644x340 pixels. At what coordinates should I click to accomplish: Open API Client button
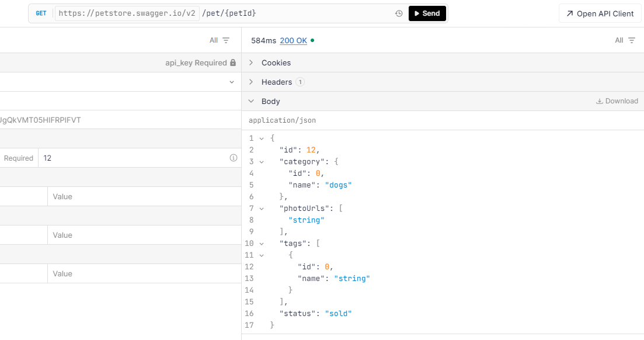point(599,13)
